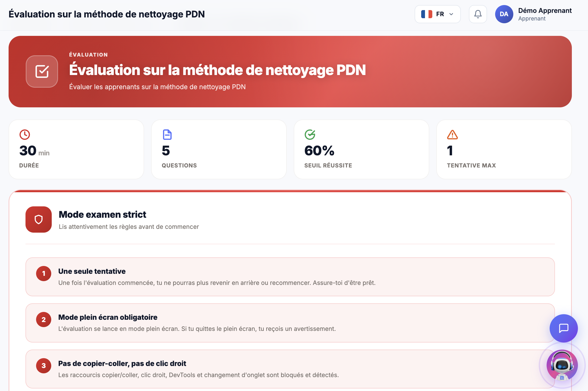588x391 pixels.
Task: Select the 5 Questions card
Action: 219,149
